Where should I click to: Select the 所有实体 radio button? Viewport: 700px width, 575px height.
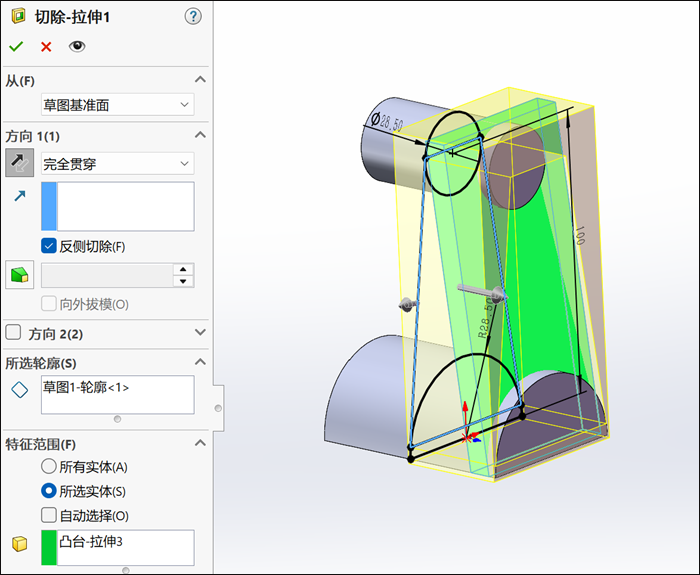[48, 467]
